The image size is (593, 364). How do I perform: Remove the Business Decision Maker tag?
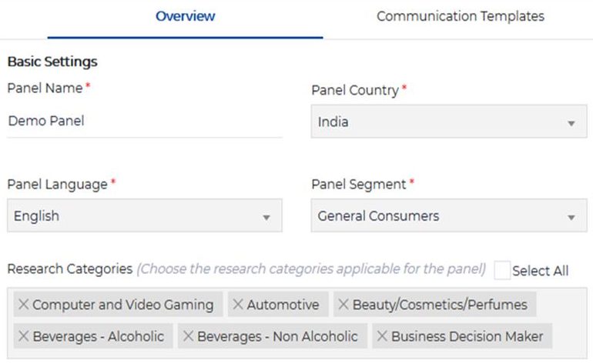[382, 336]
